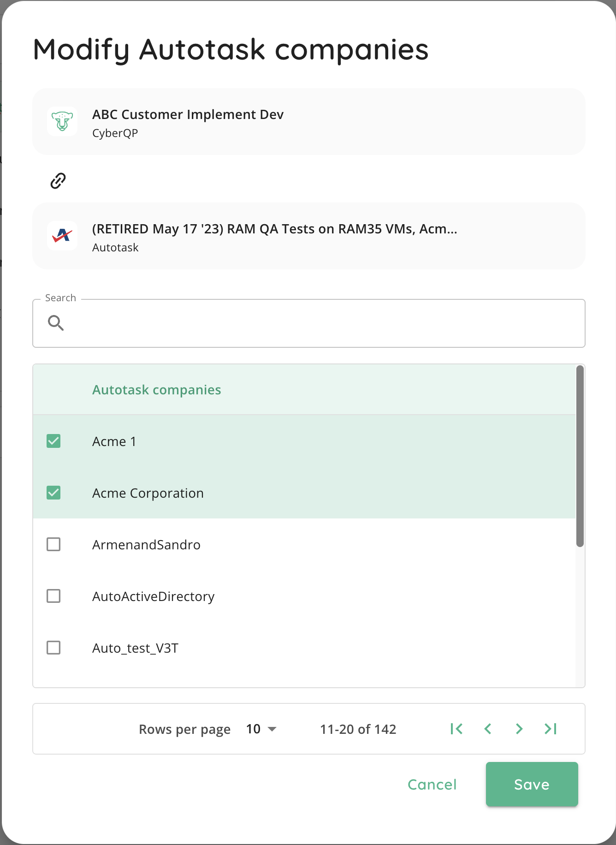This screenshot has height=845, width=616.
Task: Go to next page of companies
Action: click(x=519, y=729)
